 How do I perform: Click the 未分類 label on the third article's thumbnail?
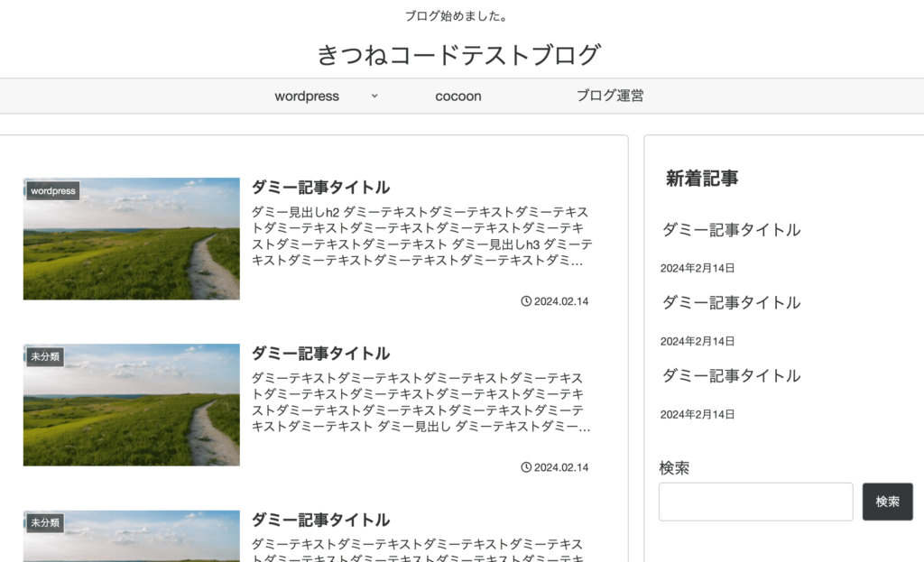point(45,522)
